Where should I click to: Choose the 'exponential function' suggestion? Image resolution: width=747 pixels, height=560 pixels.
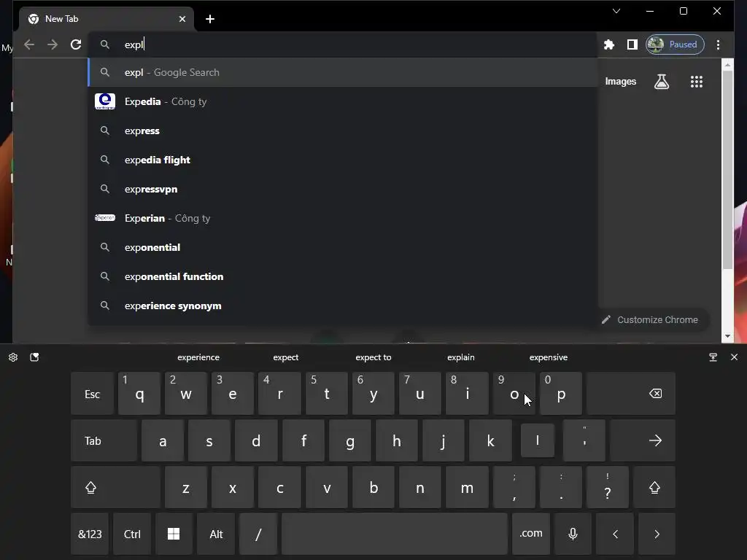click(343, 276)
